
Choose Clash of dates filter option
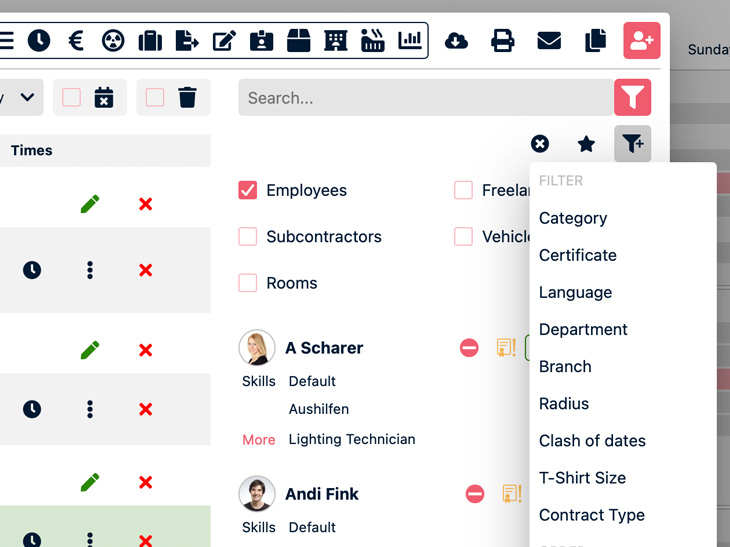tap(592, 441)
